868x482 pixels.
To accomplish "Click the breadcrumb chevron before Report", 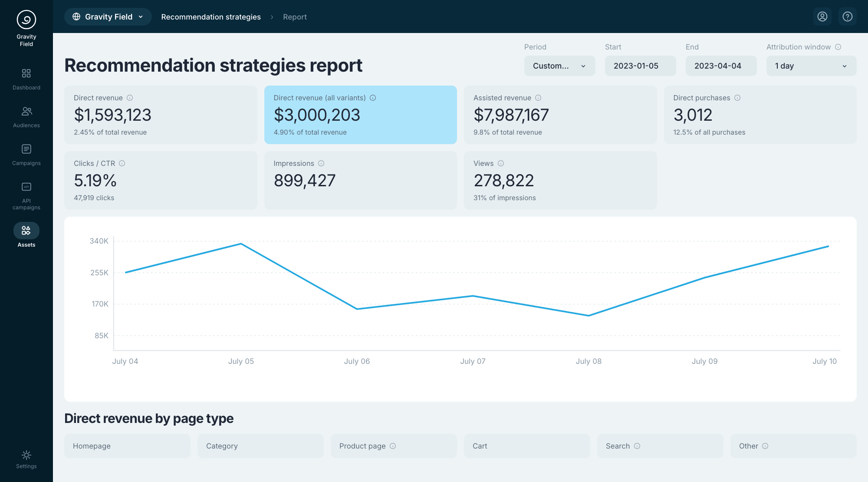I will pos(272,17).
